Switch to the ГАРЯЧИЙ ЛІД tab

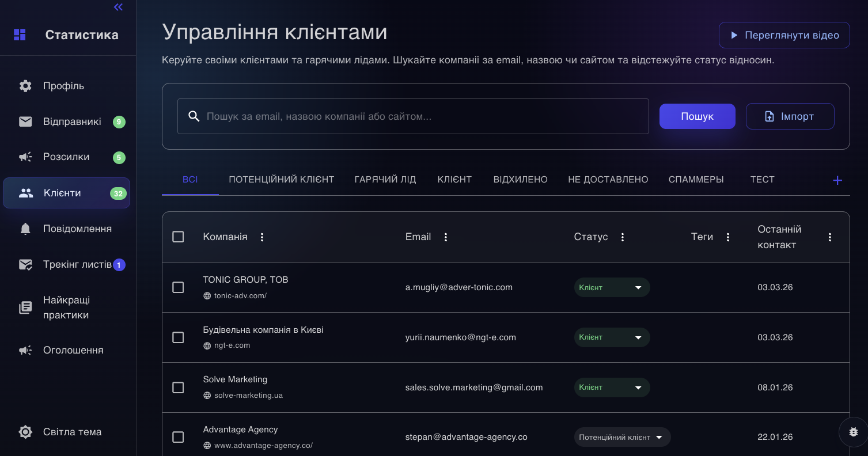point(385,179)
